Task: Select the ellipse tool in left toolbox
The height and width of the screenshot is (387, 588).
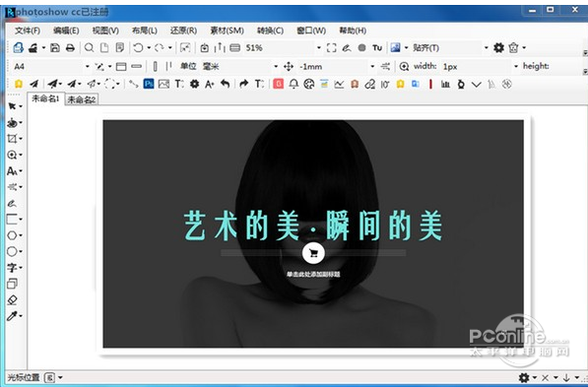Action: tap(12, 252)
